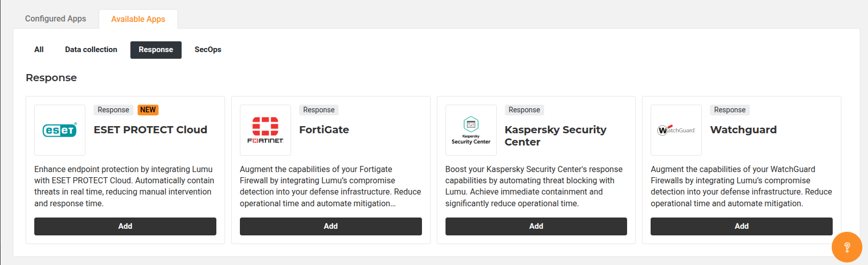
Task: Show All app categories
Action: [39, 50]
